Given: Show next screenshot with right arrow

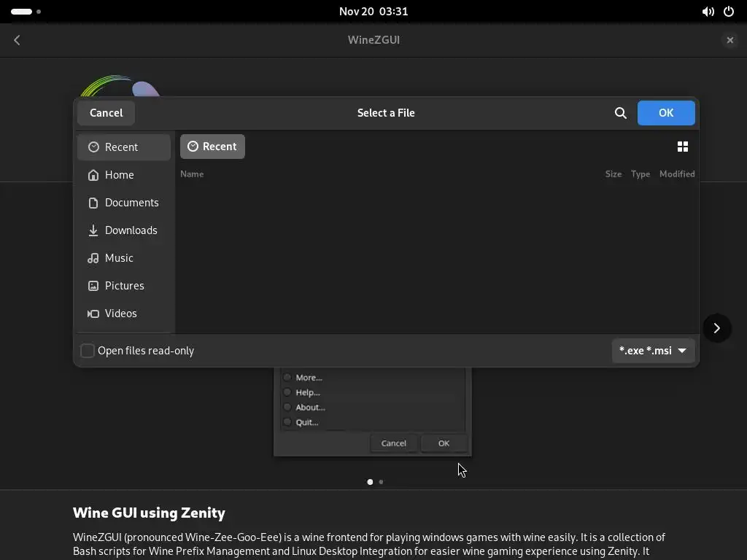Looking at the screenshot, I should [717, 328].
